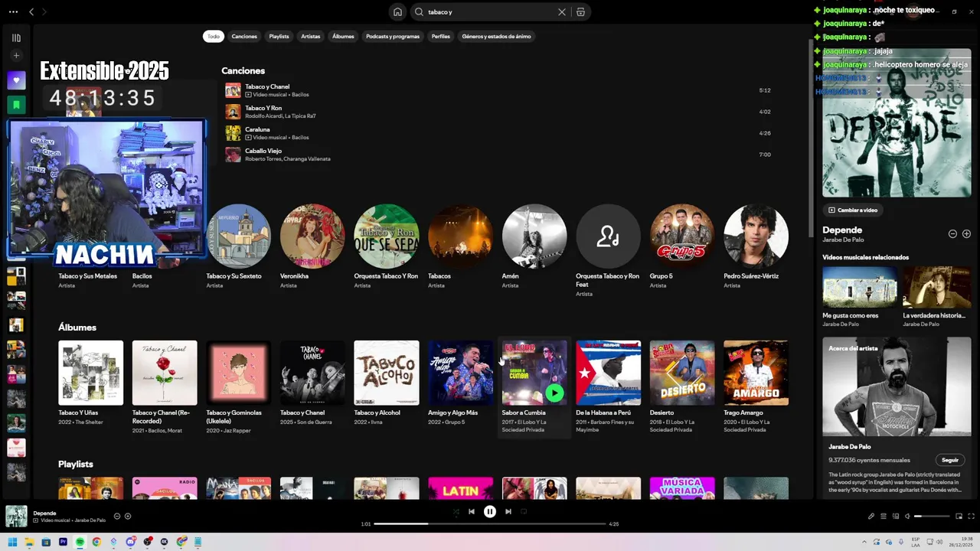The height and width of the screenshot is (551, 980).
Task: Click Cambiar a video button
Action: point(853,210)
